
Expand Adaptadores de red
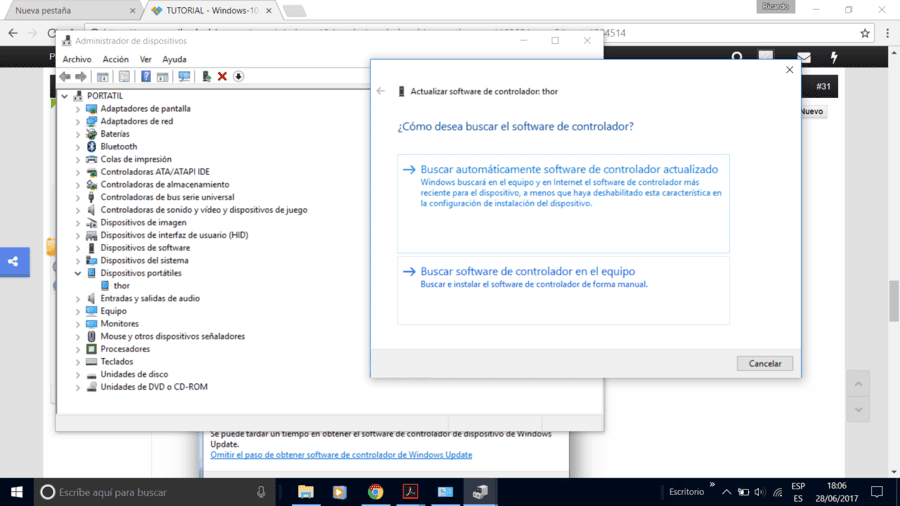click(x=77, y=121)
